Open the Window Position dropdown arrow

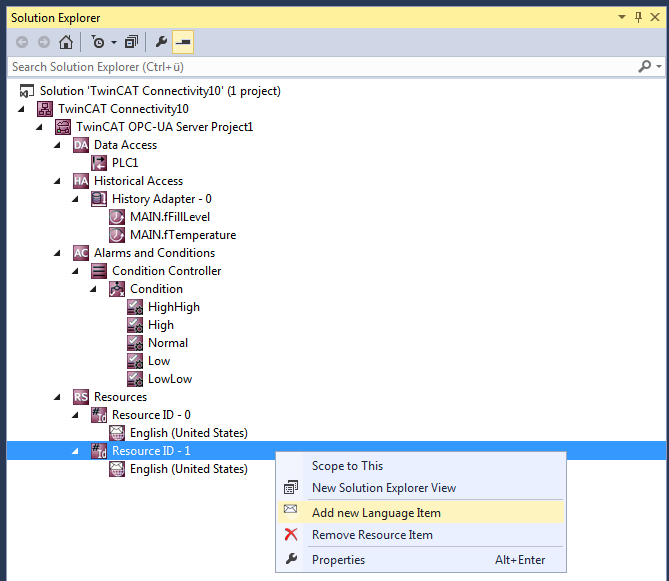tap(622, 17)
